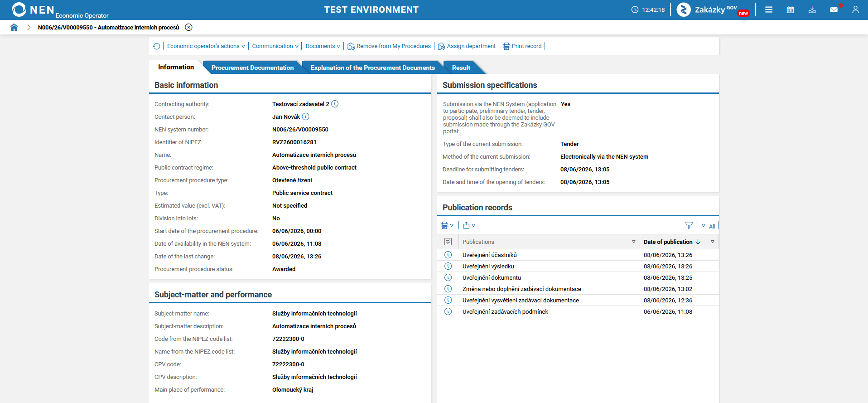Viewport: 868px width, 403px height.
Task: Select the Uveřejnění dokumentu row text
Action: pyautogui.click(x=492, y=278)
